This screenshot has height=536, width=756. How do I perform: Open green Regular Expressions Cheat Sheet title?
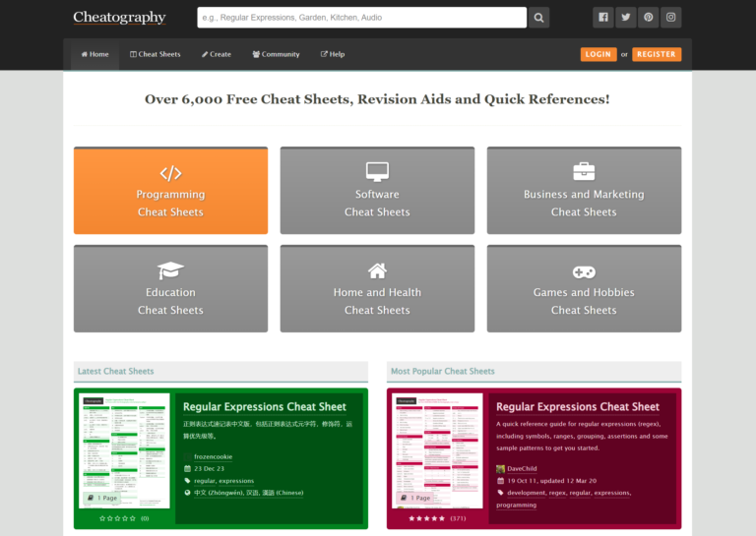click(265, 407)
